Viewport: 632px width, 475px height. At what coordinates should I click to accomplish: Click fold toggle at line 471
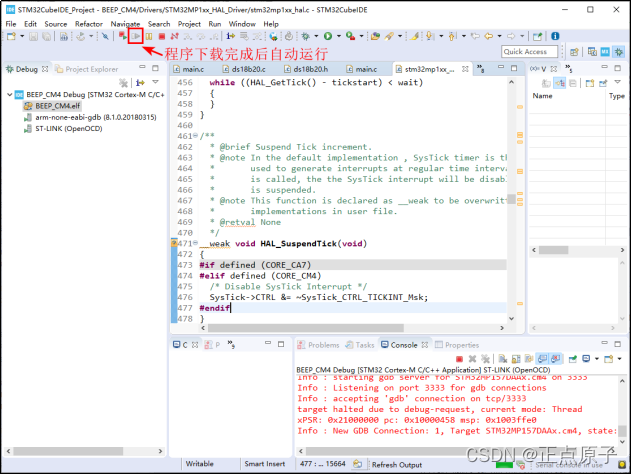pyautogui.click(x=195, y=243)
